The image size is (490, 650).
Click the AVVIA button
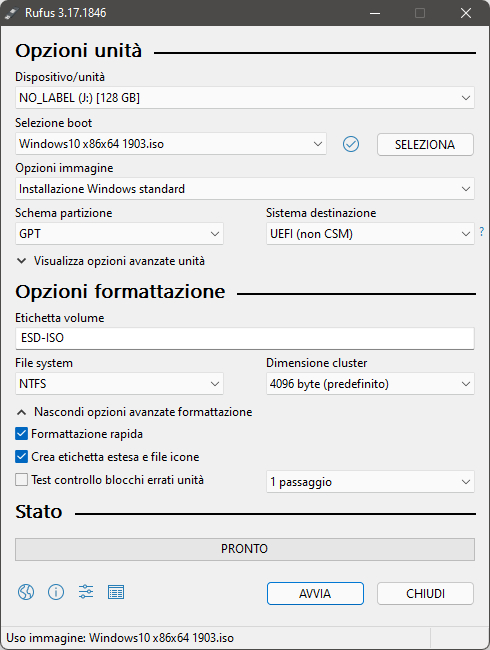pos(315,594)
